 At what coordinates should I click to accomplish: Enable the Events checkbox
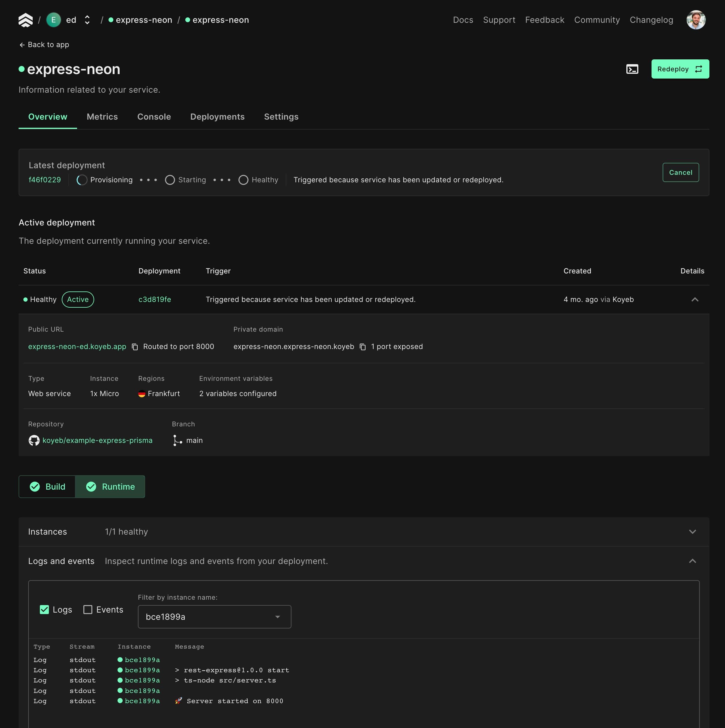coord(87,610)
